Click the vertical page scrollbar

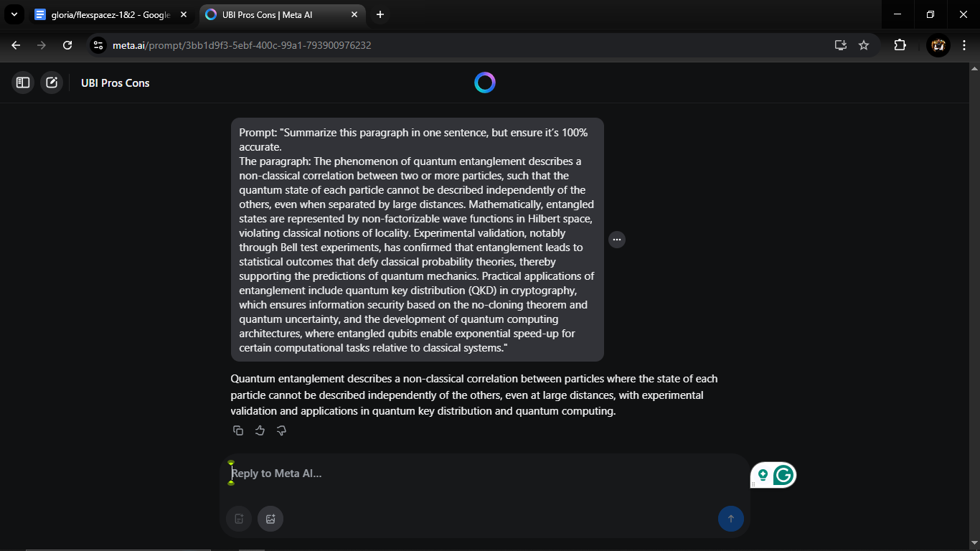(974, 305)
